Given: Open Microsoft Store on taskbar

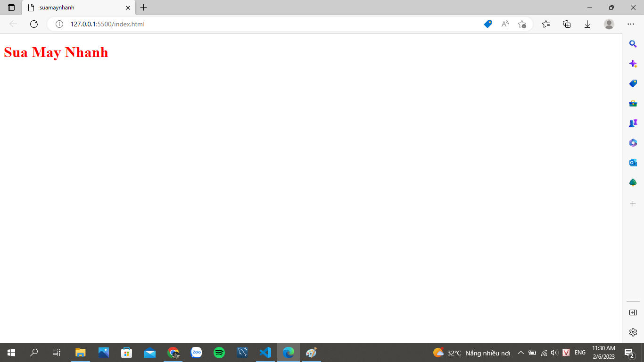Looking at the screenshot, I should (x=127, y=353).
